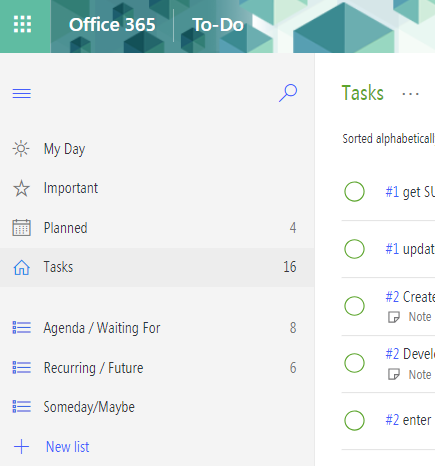Select the Tasks list in sidebar
435x466 pixels.
(x=157, y=267)
